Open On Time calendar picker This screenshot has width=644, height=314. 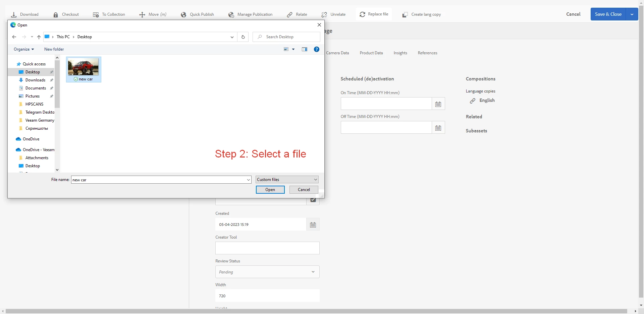click(x=438, y=104)
